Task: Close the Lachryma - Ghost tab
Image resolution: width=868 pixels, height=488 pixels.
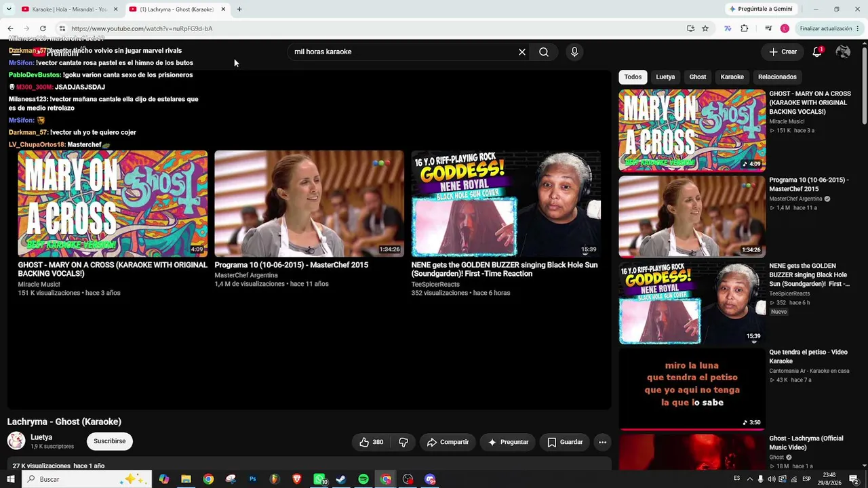Action: click(x=223, y=9)
